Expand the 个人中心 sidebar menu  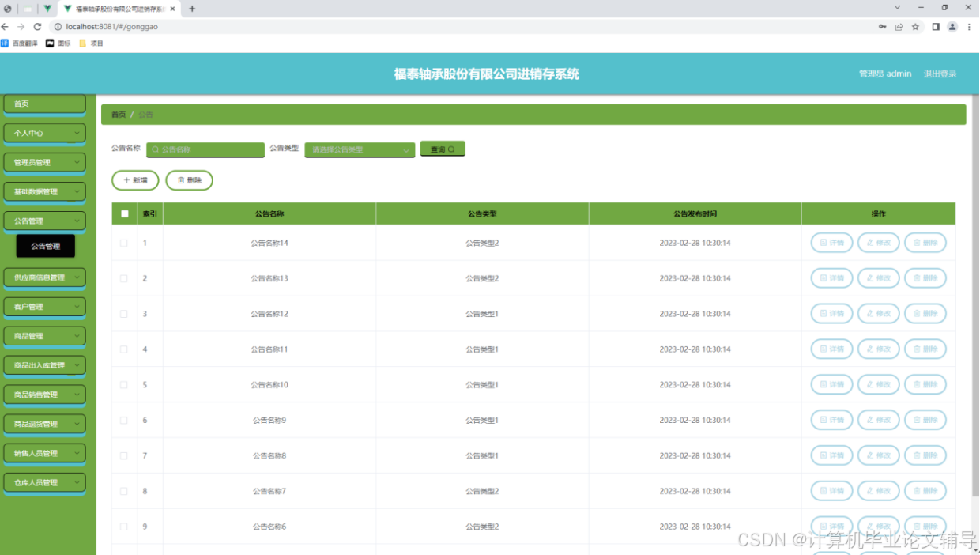pyautogui.click(x=44, y=133)
